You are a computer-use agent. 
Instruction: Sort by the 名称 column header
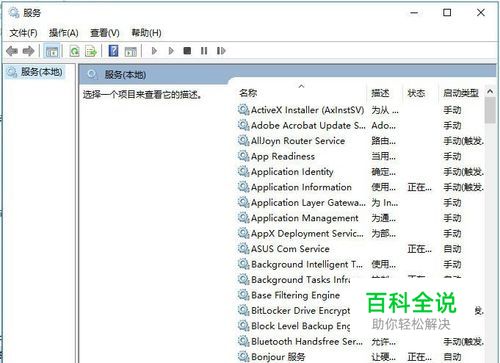tap(248, 93)
